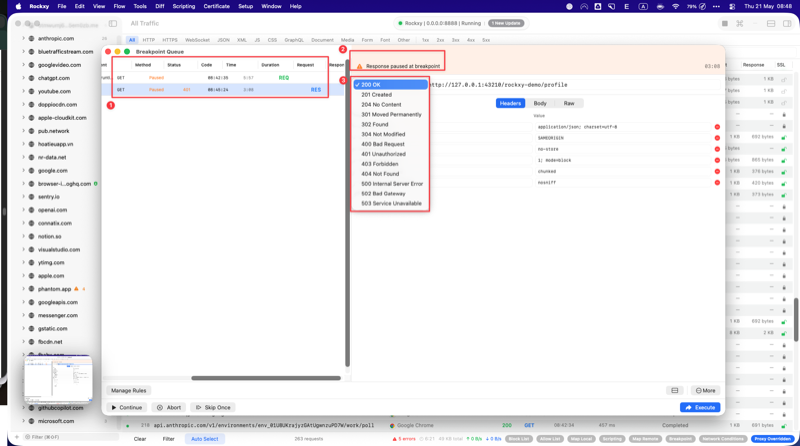Expand the googlevideo.com domain
Image resolution: width=800 pixels, height=446 pixels.
coord(23,65)
